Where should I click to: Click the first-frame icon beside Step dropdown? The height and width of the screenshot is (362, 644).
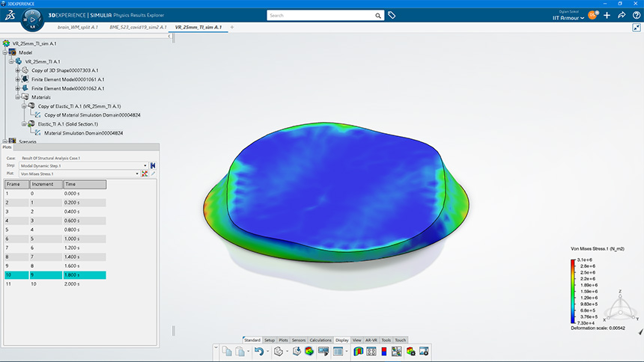point(153,165)
